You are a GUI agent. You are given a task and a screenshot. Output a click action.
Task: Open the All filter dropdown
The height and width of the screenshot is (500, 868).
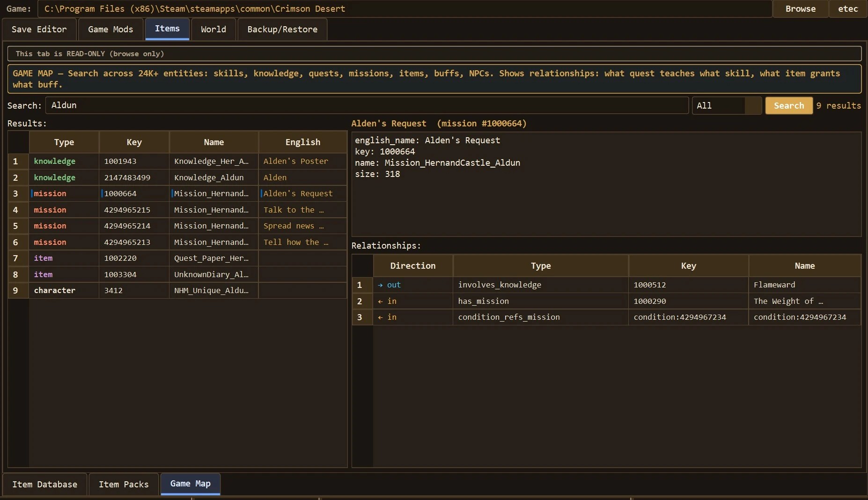(727, 106)
